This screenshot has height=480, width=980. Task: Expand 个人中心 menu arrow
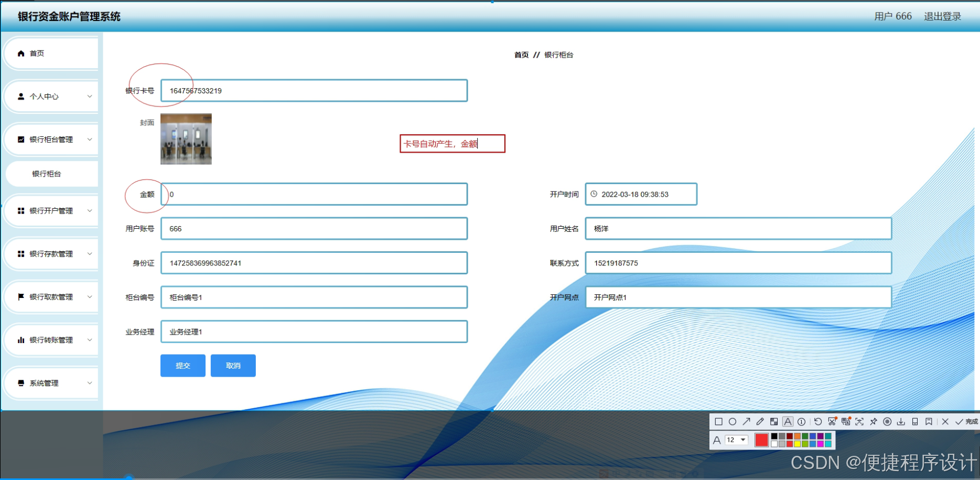[90, 96]
